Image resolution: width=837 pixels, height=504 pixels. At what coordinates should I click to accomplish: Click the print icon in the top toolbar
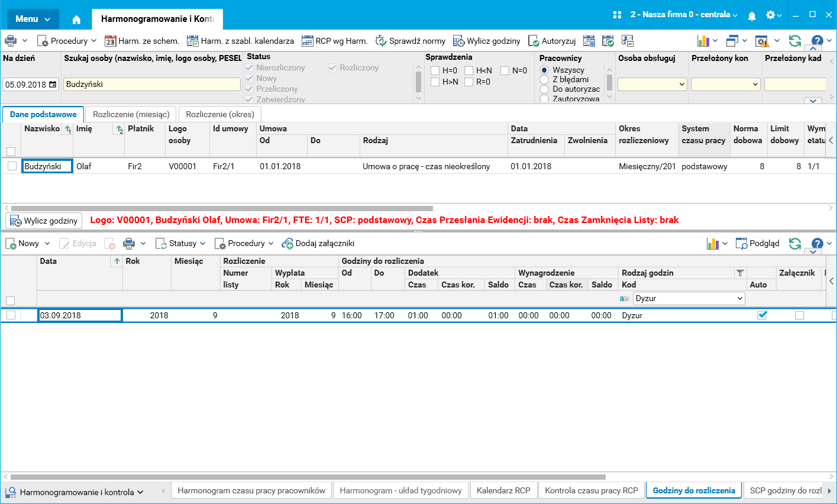11,41
